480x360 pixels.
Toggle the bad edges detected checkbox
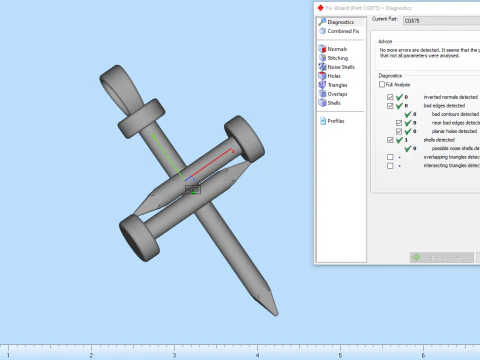tap(390, 106)
